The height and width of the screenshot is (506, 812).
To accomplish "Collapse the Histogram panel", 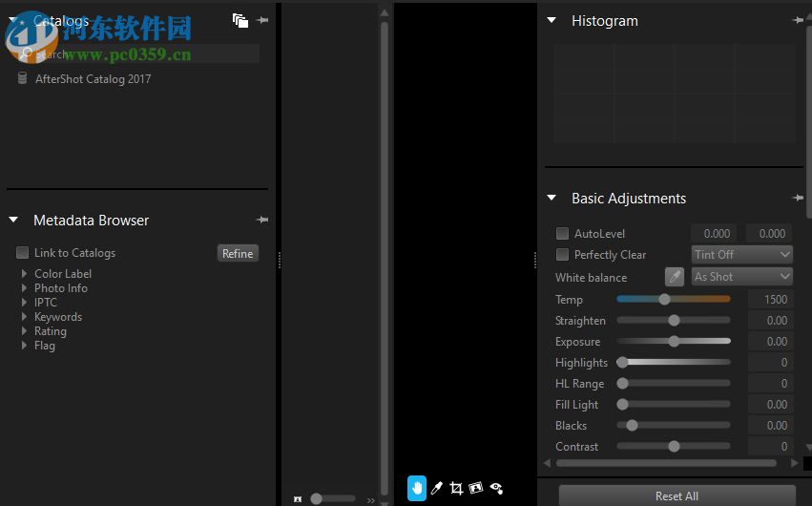I will pyautogui.click(x=552, y=20).
